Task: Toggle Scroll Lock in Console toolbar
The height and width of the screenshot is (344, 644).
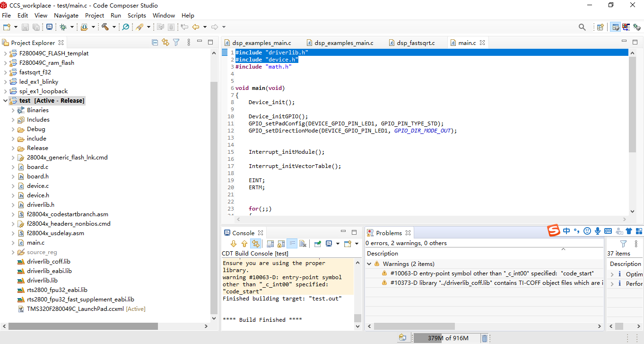Action: (281, 244)
